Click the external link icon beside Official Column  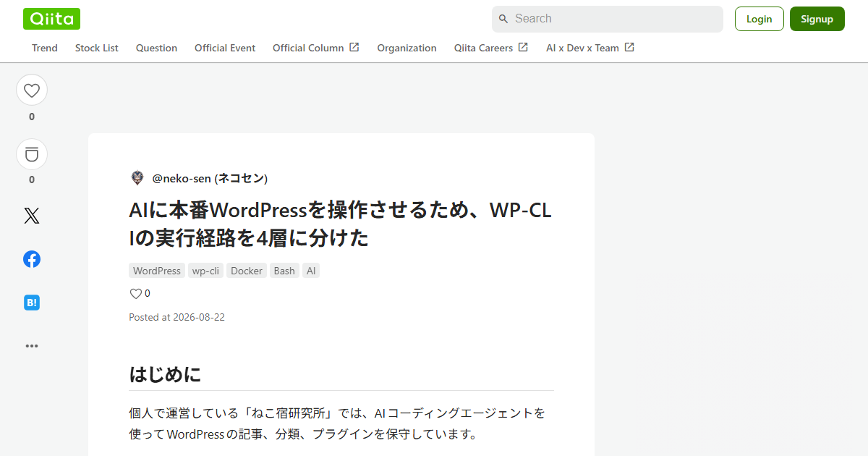coord(354,47)
